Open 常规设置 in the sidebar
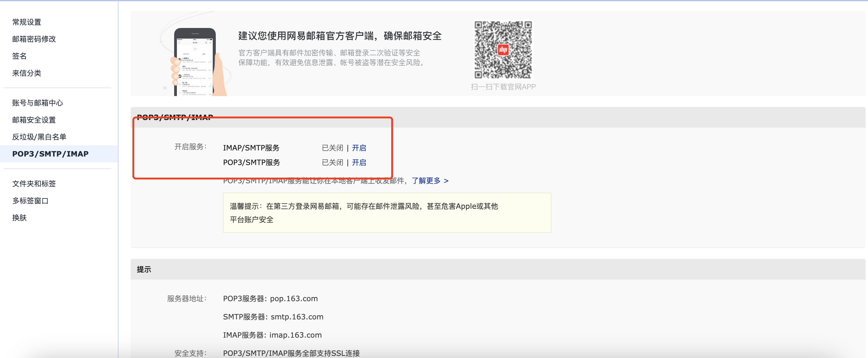The image size is (868, 358). [27, 22]
